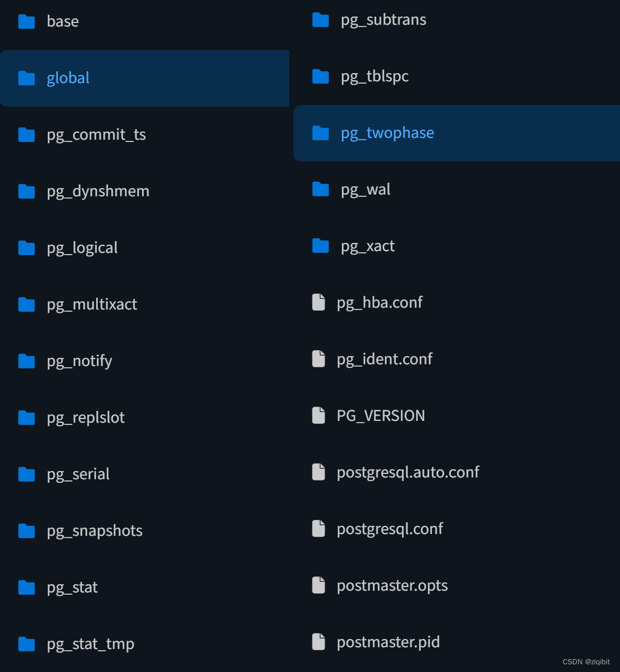
Task: Click the file icon beside postmaster.pid
Action: tap(318, 641)
